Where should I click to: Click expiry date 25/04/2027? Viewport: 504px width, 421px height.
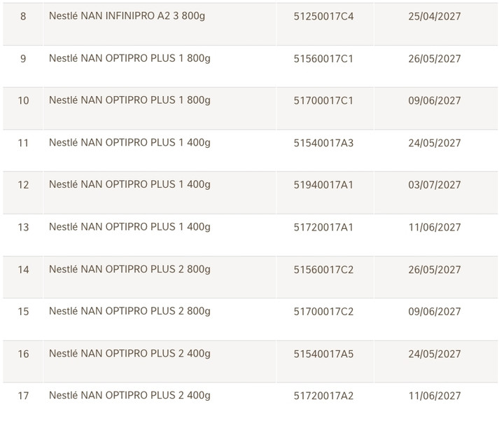(434, 16)
